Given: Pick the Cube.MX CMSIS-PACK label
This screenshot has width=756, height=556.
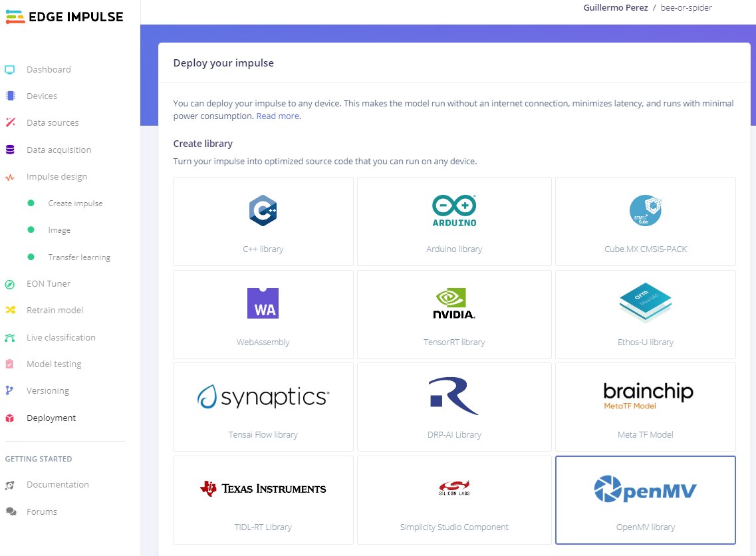Looking at the screenshot, I should coord(646,249).
